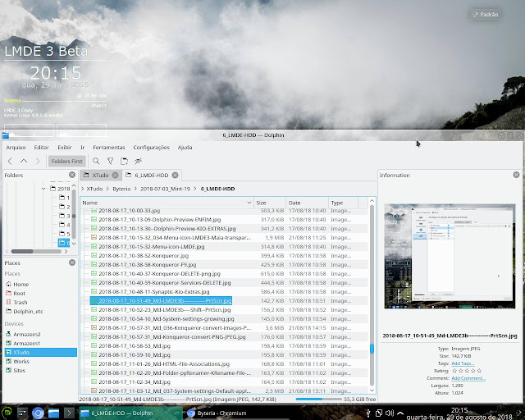525x420 pixels.
Task: Sort by the Size column header
Action: click(270, 203)
